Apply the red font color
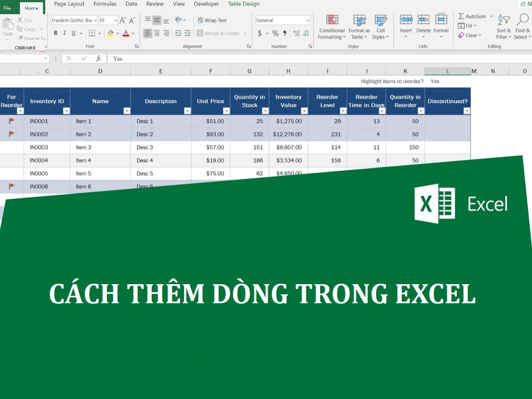The image size is (532, 399). click(126, 33)
